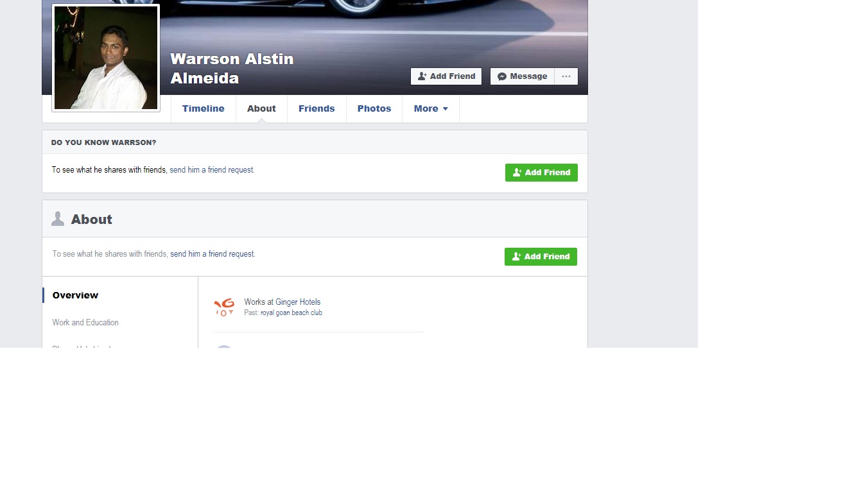Image resolution: width=868 pixels, height=498 pixels.
Task: View the Photos tab
Action: point(374,108)
